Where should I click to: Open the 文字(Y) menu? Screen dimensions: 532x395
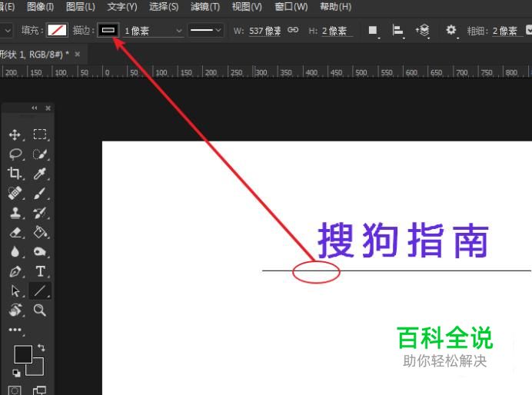122,7
